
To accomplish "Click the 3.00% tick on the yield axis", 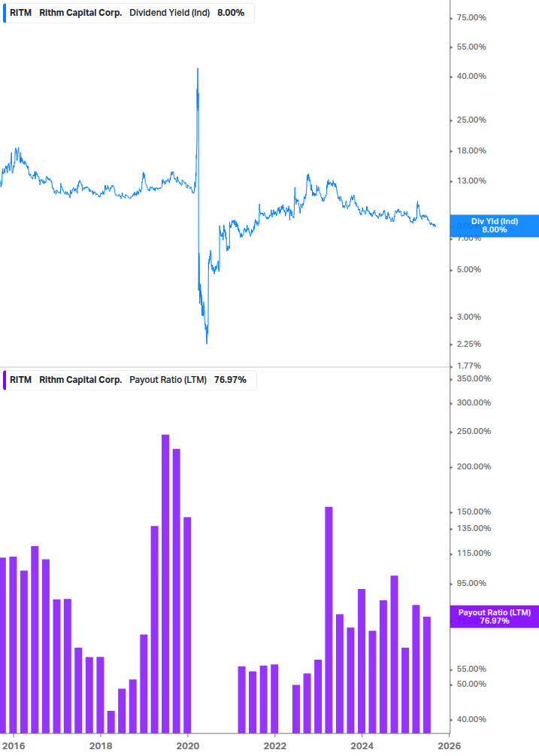I will point(468,317).
